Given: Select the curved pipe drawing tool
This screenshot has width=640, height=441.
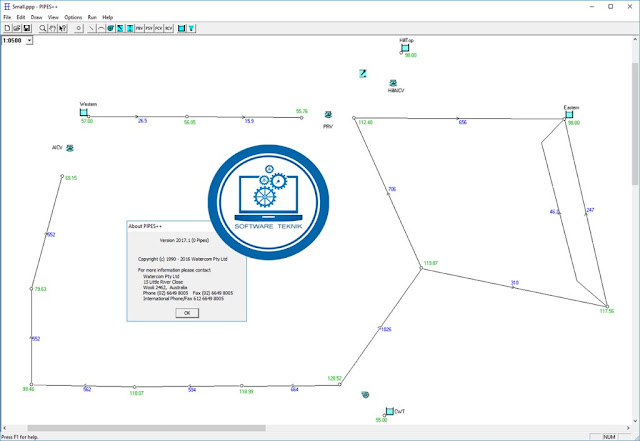Looking at the screenshot, I should 101,28.
